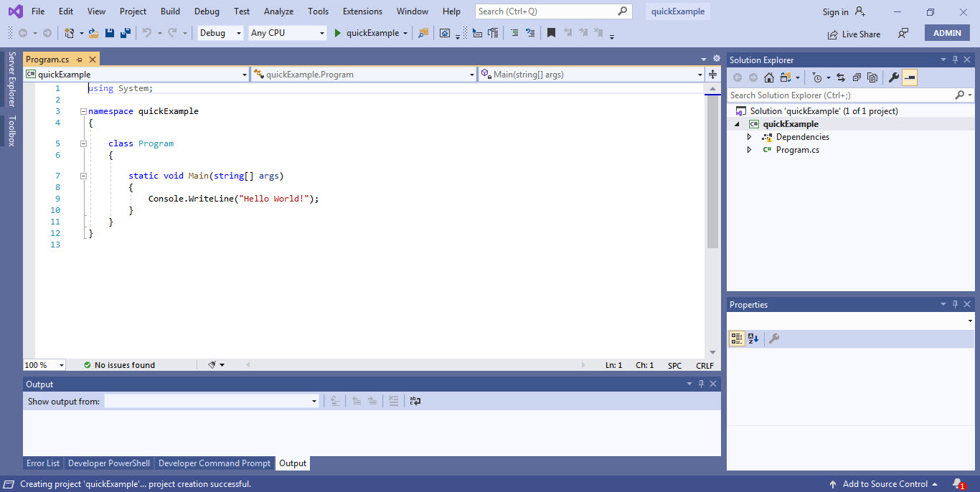Image resolution: width=980 pixels, height=492 pixels.
Task: Comment out selected lines icon
Action: point(514,33)
